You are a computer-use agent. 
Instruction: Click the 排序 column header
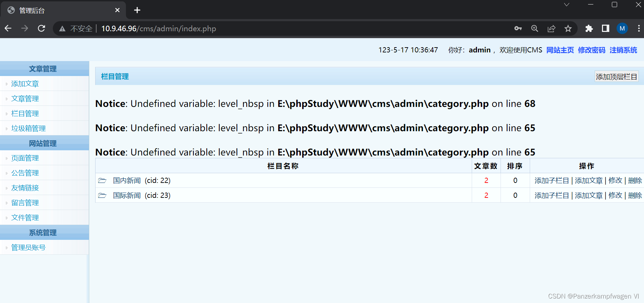[x=515, y=166]
